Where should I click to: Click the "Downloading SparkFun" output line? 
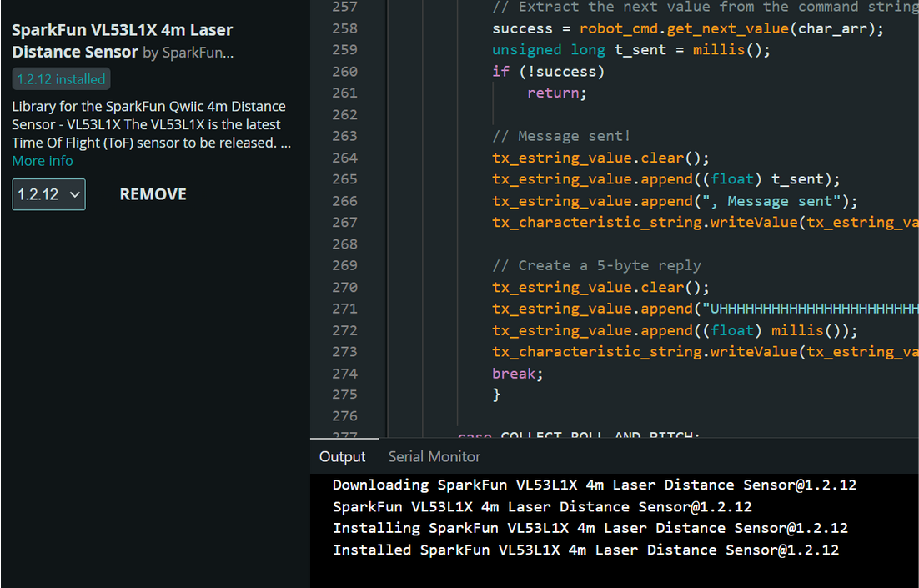[x=594, y=485]
